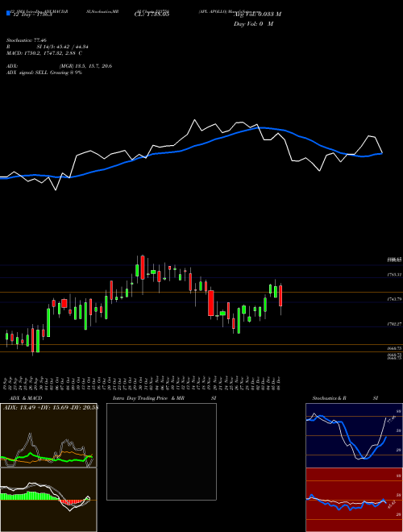Click the empty Intra Day Trading Price panel
This screenshot has height=532, width=403.
pyautogui.click(x=161, y=451)
